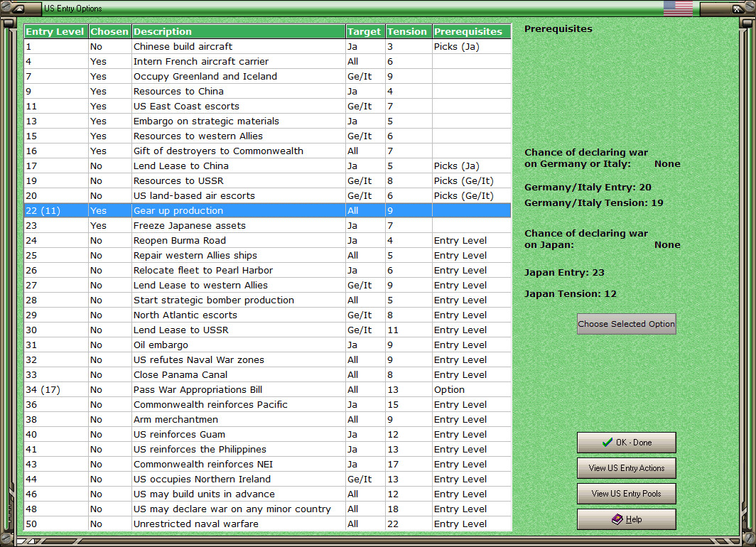Select the Chinese build aircraft row
Image resolution: width=756 pixels, height=547 pixels.
pos(268,47)
